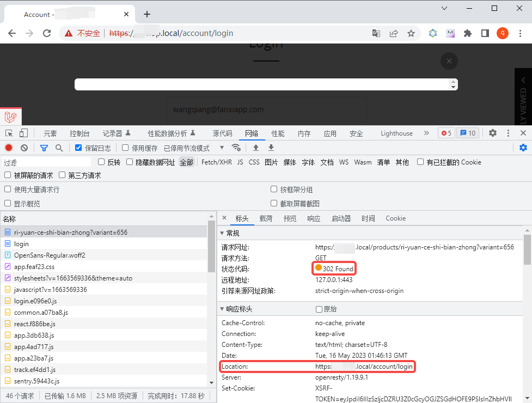Screen dimensions: 532x403
Task: Click the 过滤 filter input field
Action: tap(46, 162)
